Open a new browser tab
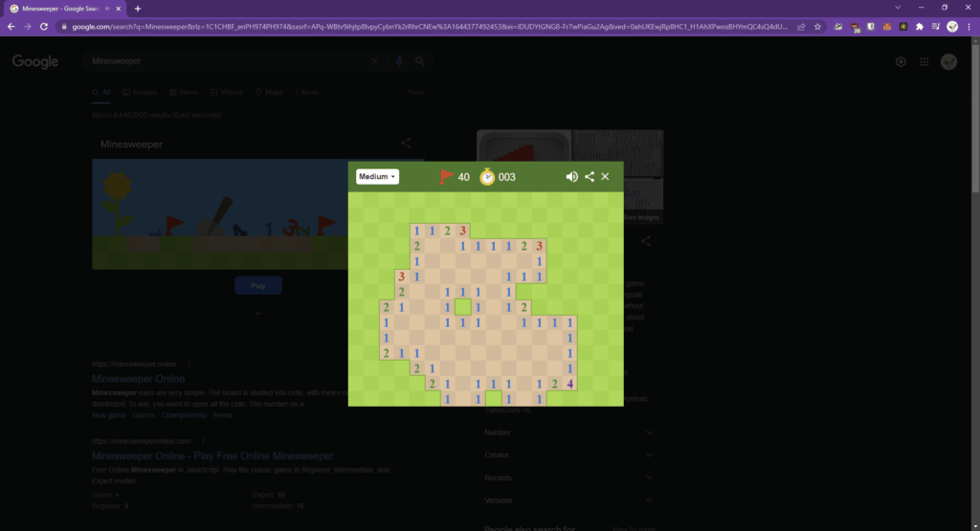The height and width of the screenshot is (531, 980). tap(138, 9)
